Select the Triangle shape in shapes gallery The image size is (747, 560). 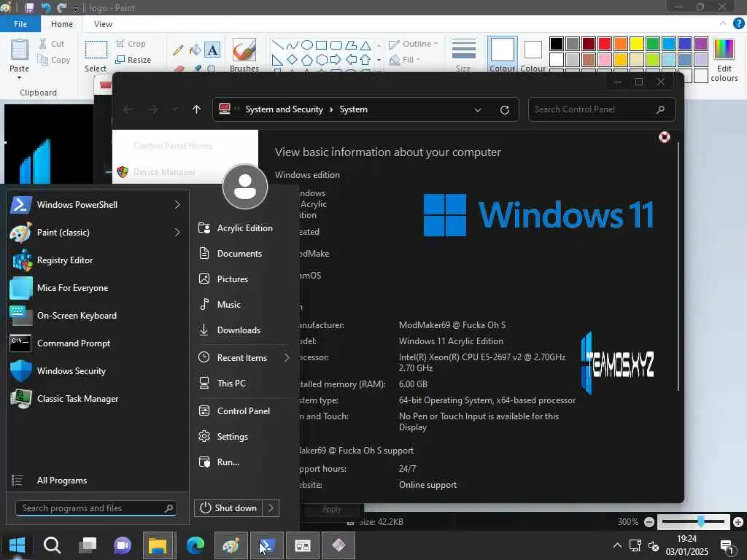[x=365, y=45]
